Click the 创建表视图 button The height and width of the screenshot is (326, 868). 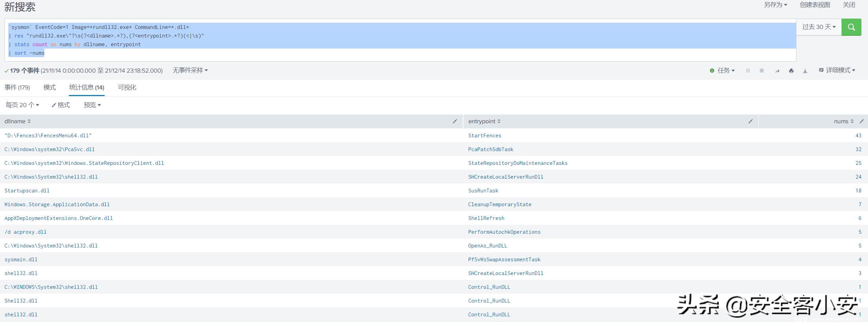(815, 5)
